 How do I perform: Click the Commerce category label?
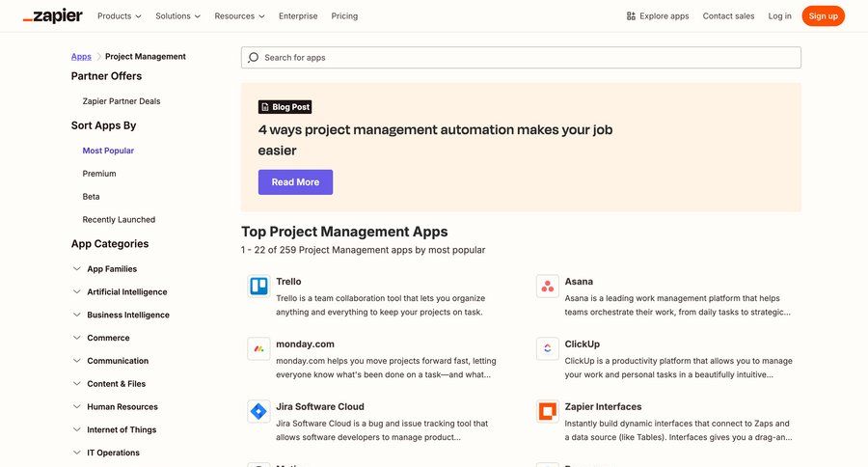(108, 338)
